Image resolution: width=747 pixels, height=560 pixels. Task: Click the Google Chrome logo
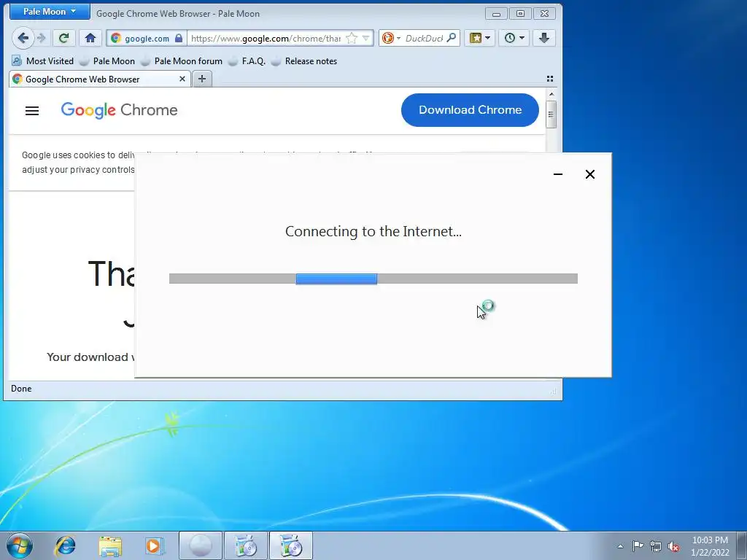click(x=119, y=110)
